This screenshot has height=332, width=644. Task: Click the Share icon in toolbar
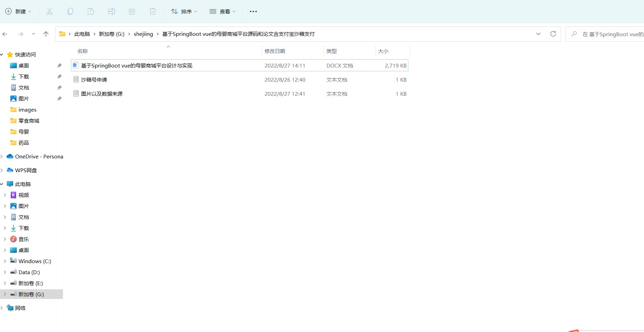132,11
